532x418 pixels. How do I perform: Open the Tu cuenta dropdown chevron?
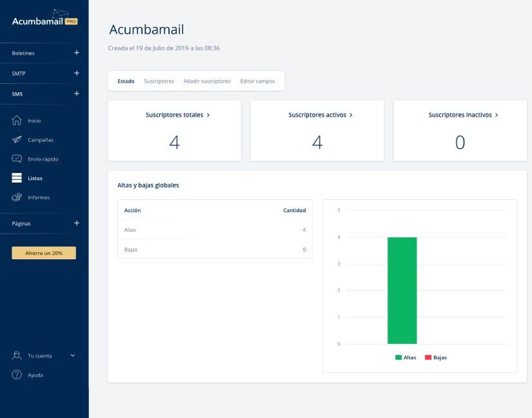73,355
